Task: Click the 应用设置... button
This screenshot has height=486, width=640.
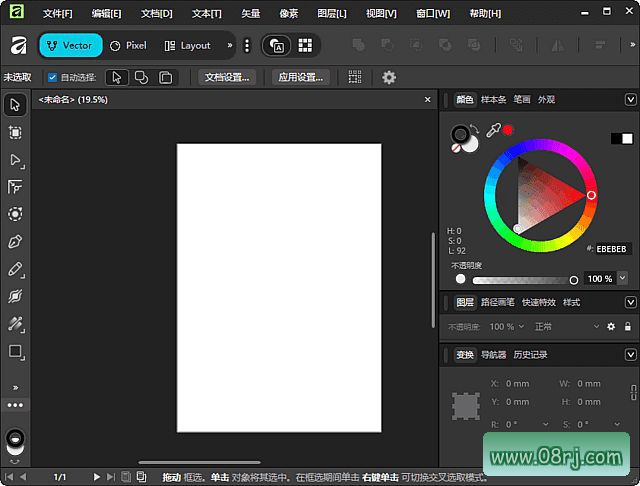Action: [301, 77]
